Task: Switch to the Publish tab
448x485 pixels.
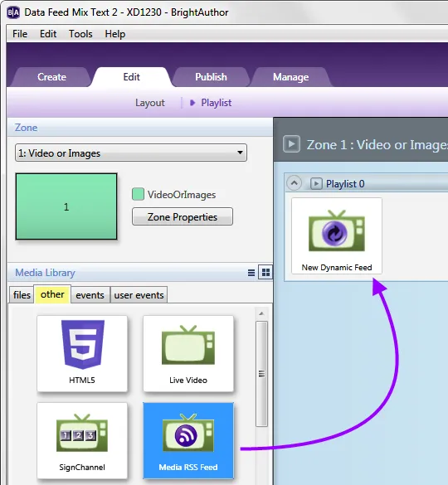Action: [212, 77]
